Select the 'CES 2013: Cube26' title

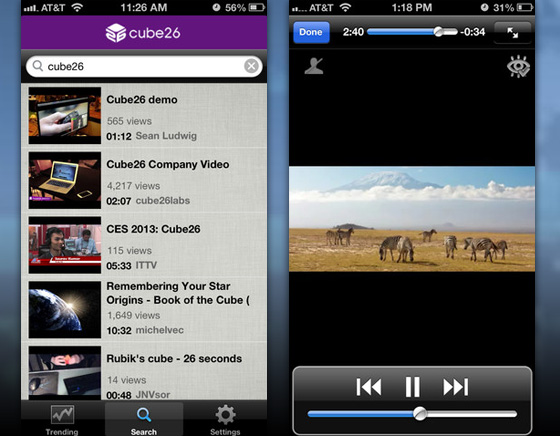pos(153,229)
